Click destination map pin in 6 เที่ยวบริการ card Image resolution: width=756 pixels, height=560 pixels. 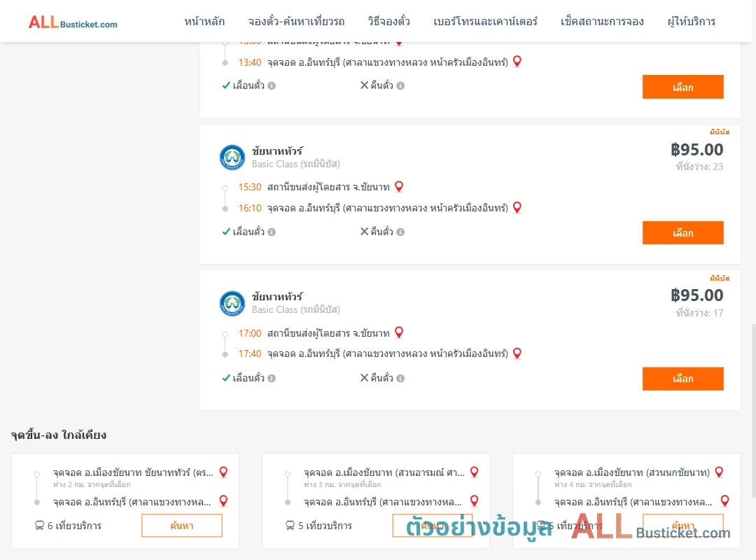point(223,501)
